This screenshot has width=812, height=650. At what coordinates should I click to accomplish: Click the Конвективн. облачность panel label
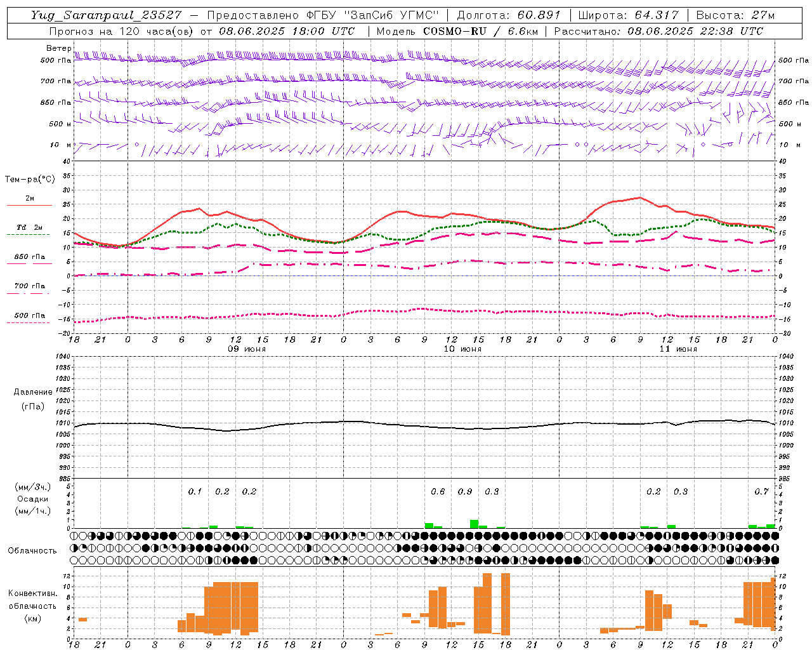[x=32, y=600]
